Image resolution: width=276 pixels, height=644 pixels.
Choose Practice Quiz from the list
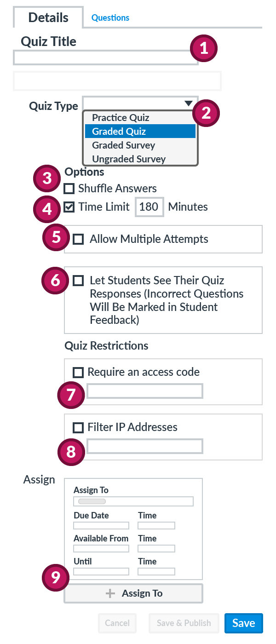121,118
